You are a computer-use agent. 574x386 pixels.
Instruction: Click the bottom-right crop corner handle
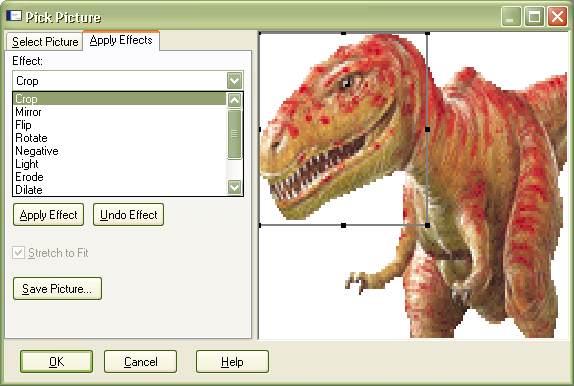pyautogui.click(x=427, y=225)
